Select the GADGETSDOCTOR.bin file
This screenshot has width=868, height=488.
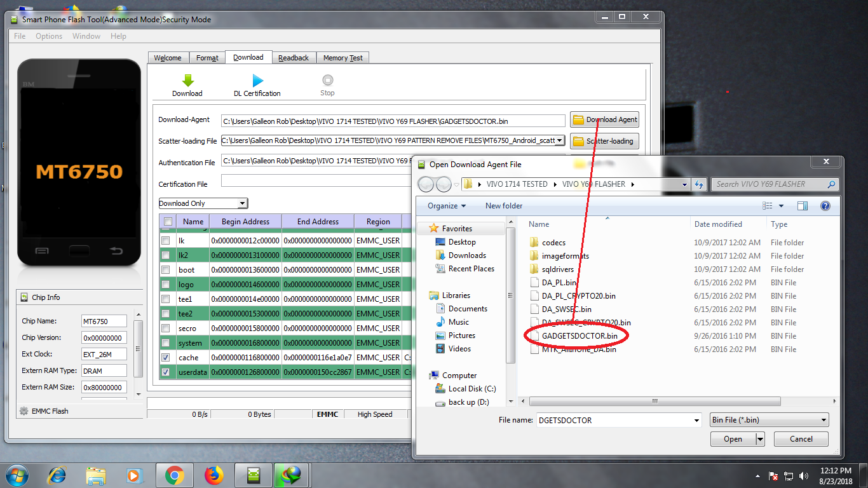click(x=574, y=336)
